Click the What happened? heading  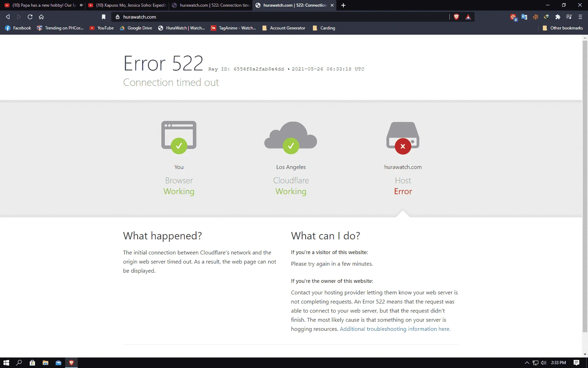click(162, 236)
